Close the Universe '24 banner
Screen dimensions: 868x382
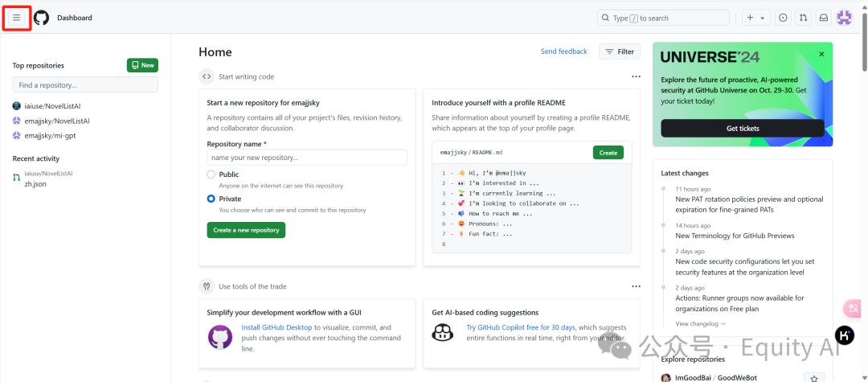pos(821,55)
